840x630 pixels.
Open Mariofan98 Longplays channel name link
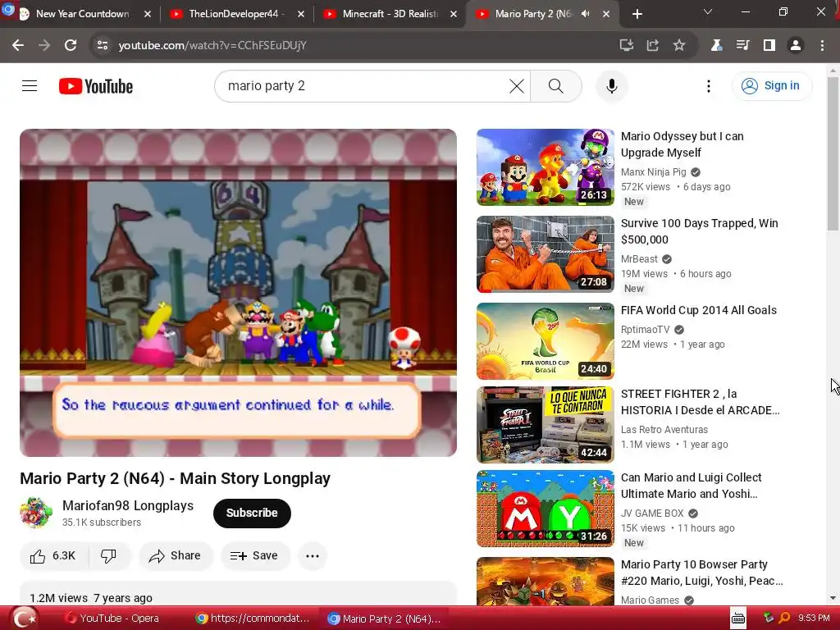tap(128, 505)
